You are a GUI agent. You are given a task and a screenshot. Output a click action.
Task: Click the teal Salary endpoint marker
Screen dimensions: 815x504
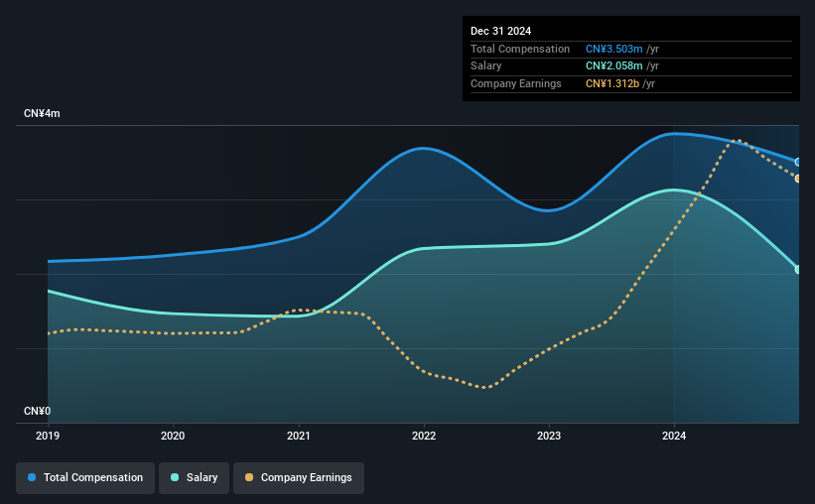coord(797,270)
